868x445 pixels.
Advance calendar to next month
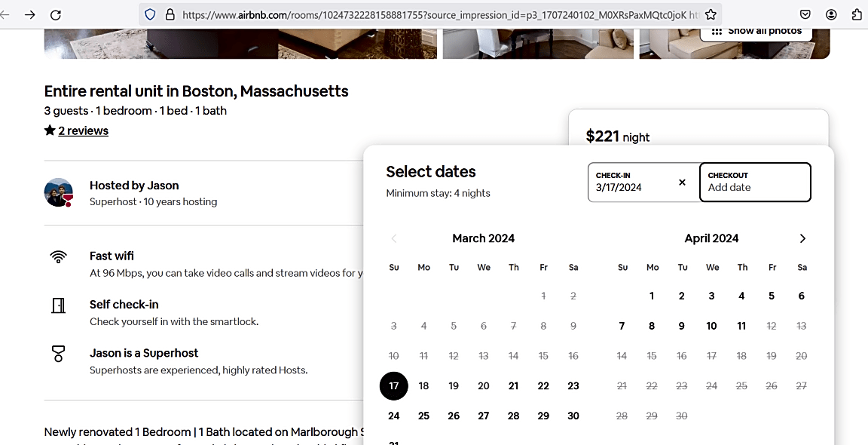point(802,238)
